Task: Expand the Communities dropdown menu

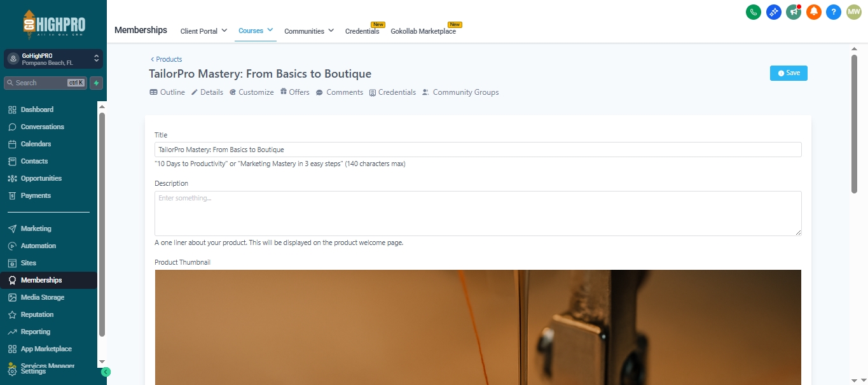Action: [x=309, y=31]
